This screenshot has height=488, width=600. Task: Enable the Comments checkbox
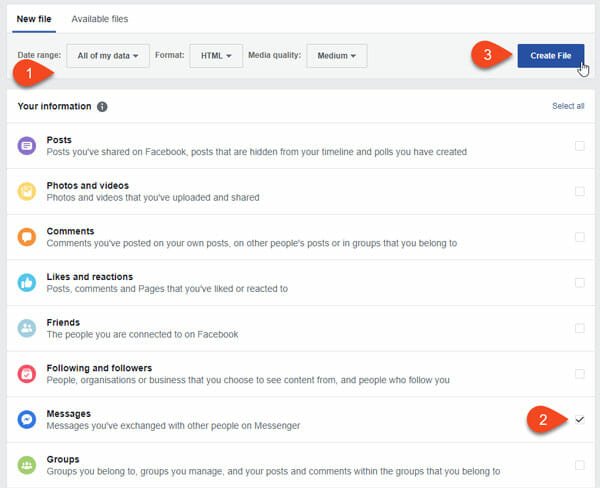tap(579, 237)
